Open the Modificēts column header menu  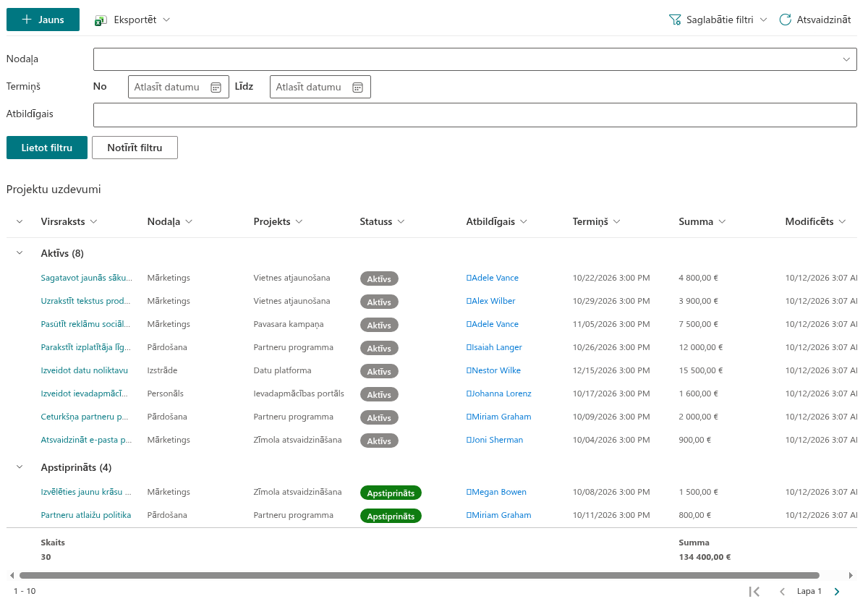pyautogui.click(x=816, y=221)
